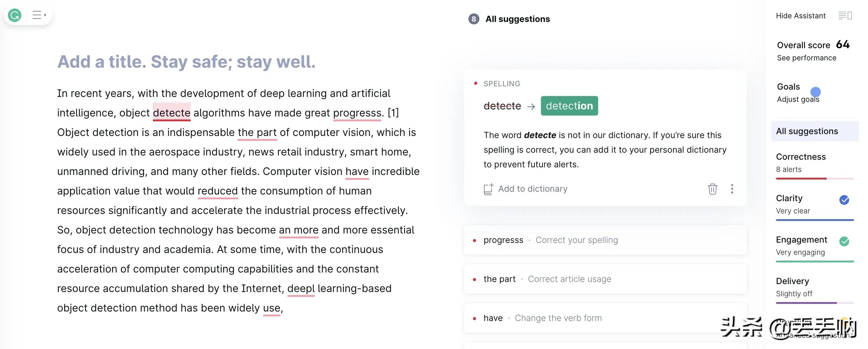Click Hide Assistant text link
The width and height of the screenshot is (868, 349).
(801, 16)
